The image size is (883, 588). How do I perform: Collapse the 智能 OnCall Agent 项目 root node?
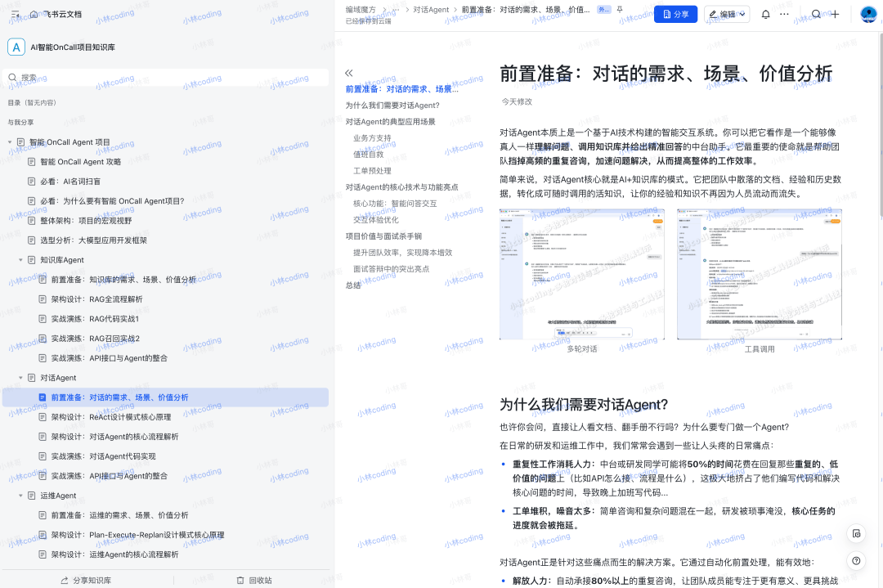click(x=11, y=142)
